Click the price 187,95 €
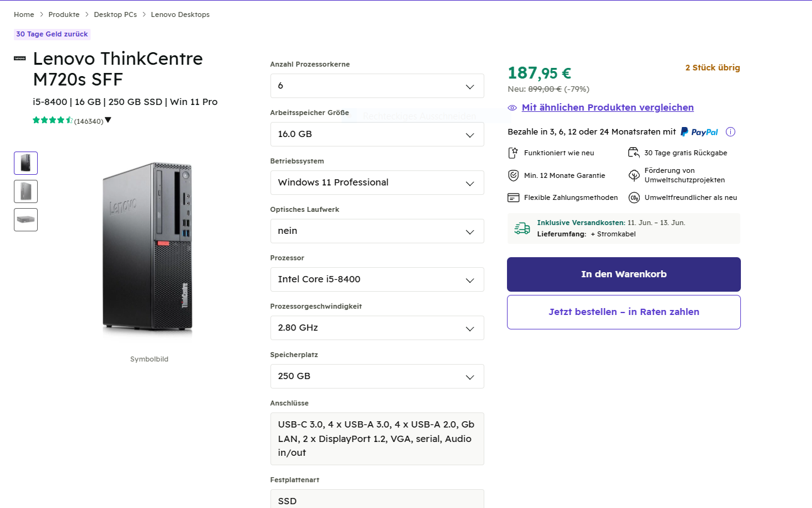Viewport: 812px width, 508px height. [540, 73]
